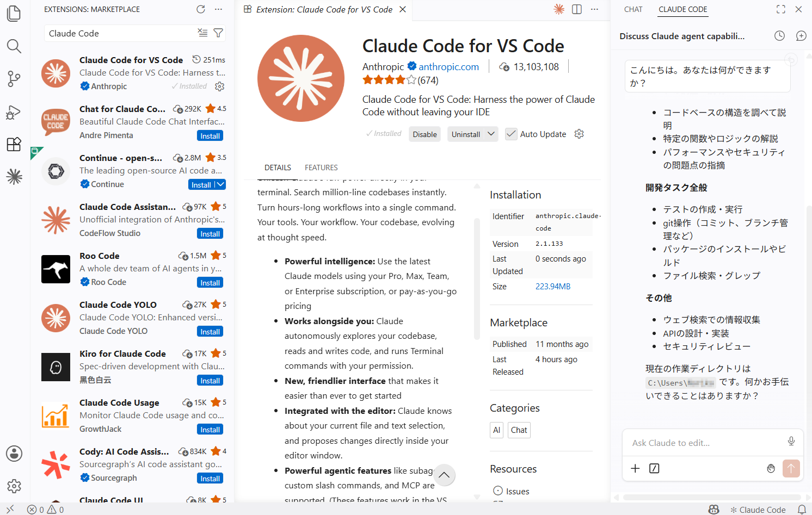Click the Uninstall button
This screenshot has height=515, width=812.
466,134
